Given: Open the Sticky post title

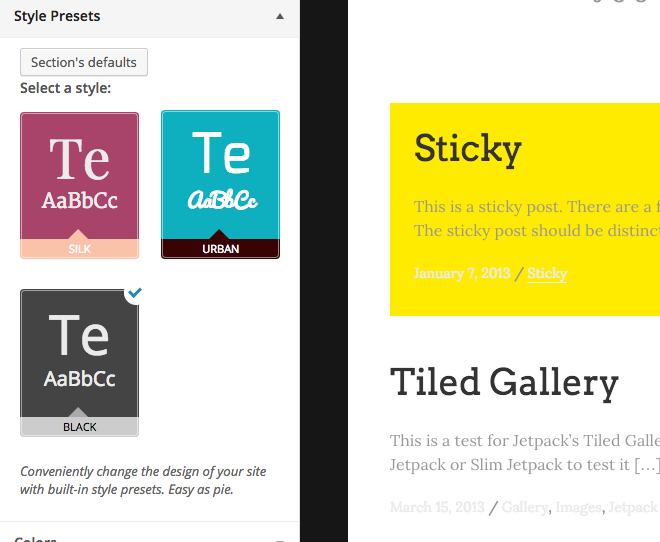Looking at the screenshot, I should tap(468, 149).
